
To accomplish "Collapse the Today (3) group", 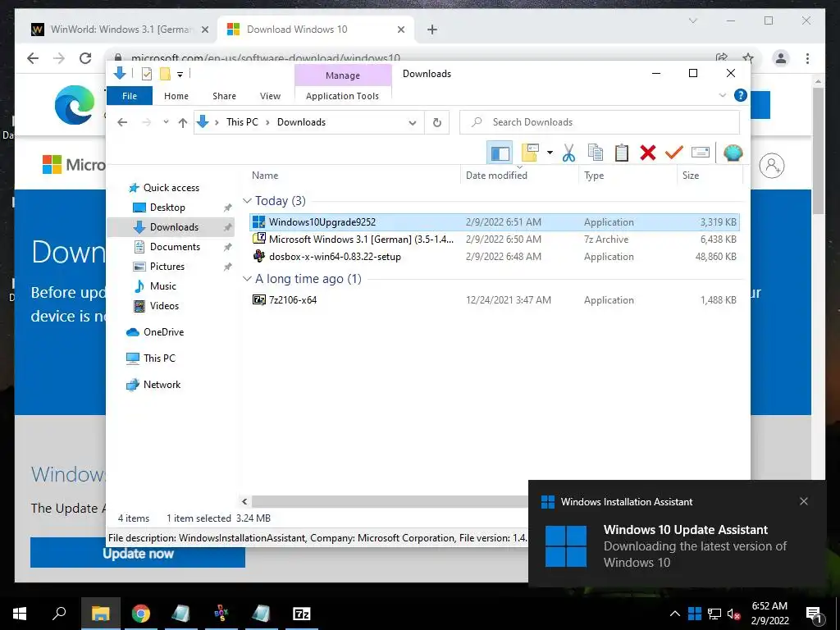I will tap(247, 201).
